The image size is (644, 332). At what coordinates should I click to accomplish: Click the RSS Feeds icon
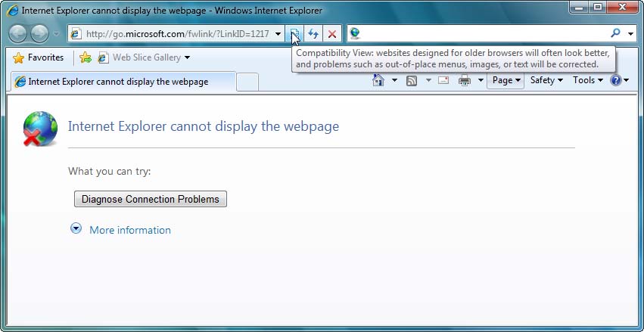coord(412,80)
